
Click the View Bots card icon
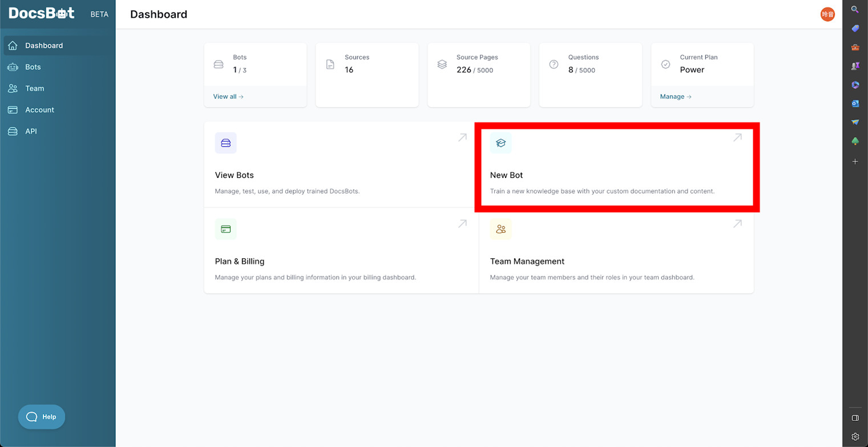(226, 143)
